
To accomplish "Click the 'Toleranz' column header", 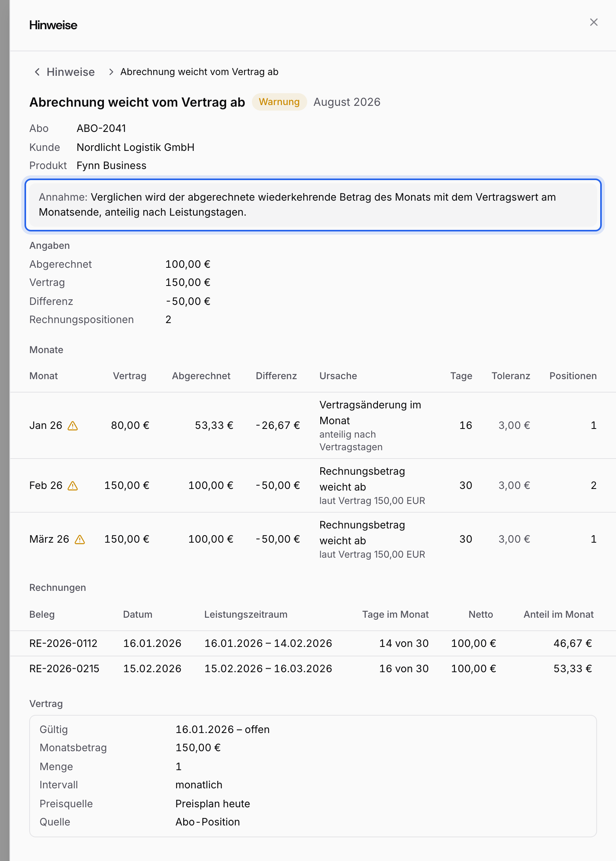I will pyautogui.click(x=511, y=376).
